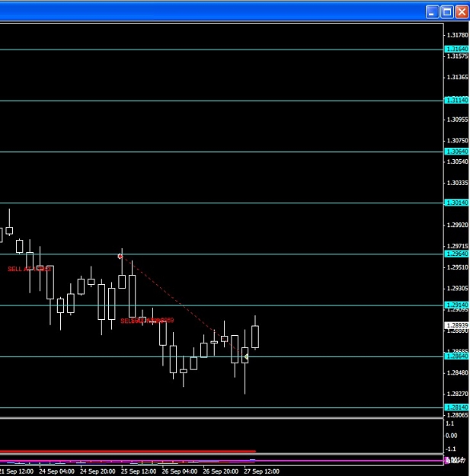Click the 1.31365 price scale value
Viewport: 470px width, 476px height.
[457, 78]
